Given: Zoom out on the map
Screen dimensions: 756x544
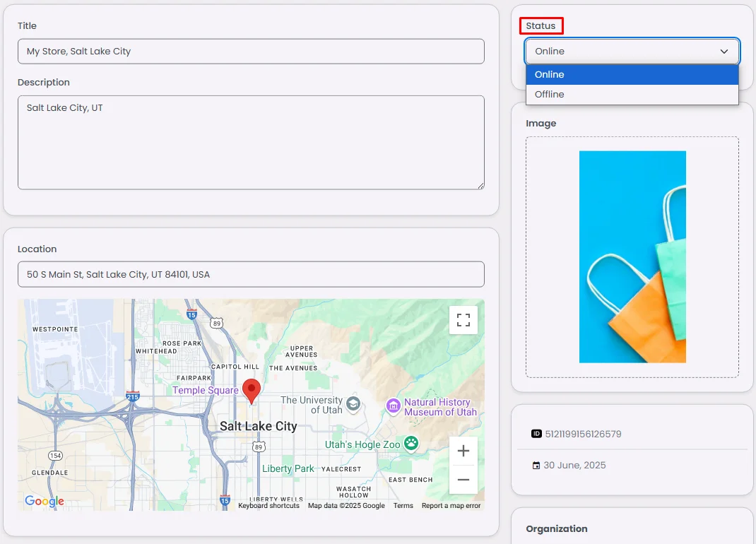Looking at the screenshot, I should click(x=463, y=480).
